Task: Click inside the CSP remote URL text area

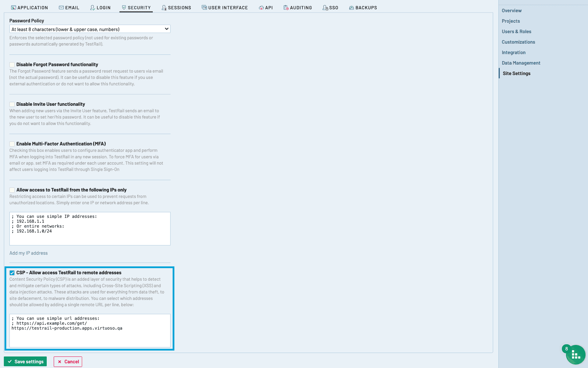Action: [90, 336]
